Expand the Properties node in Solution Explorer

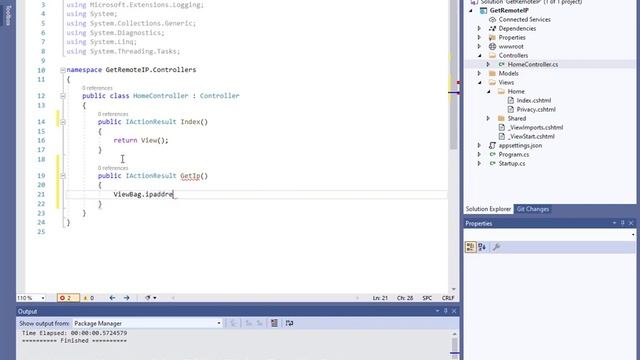coord(480,38)
